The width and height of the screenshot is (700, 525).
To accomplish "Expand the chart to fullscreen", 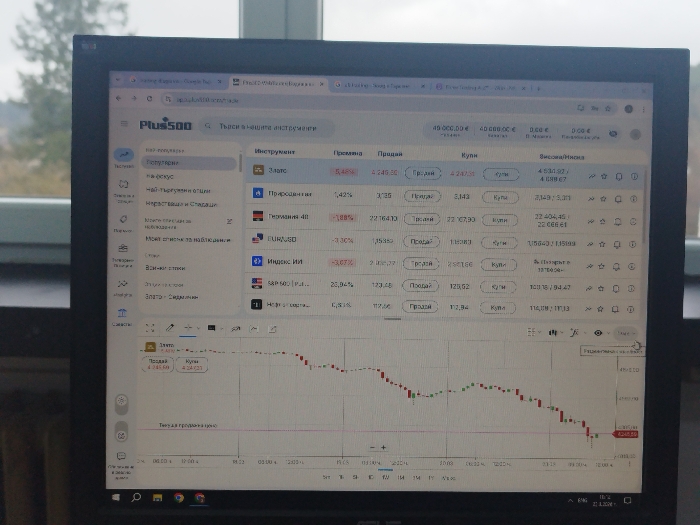I will 150,328.
